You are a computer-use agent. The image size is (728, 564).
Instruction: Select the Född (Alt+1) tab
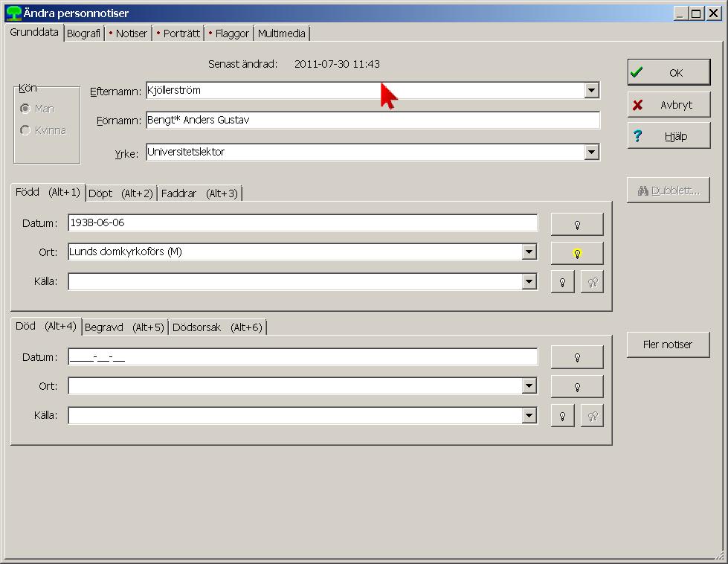point(48,192)
